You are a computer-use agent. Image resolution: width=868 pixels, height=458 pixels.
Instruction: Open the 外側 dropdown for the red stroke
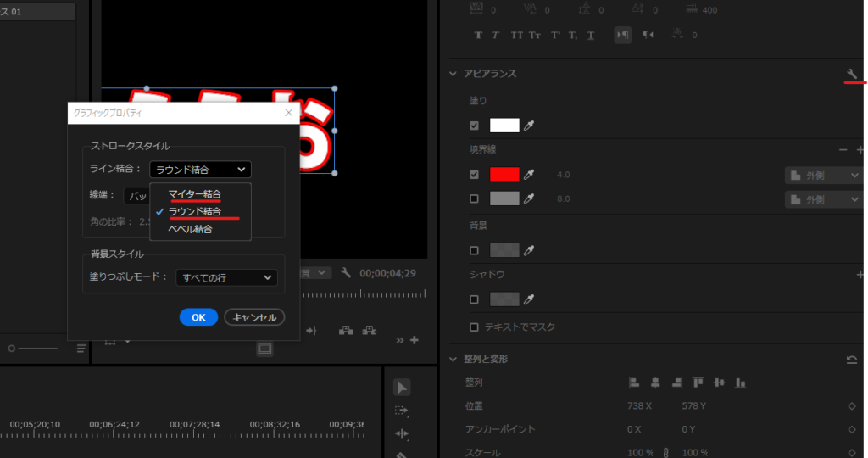point(822,176)
